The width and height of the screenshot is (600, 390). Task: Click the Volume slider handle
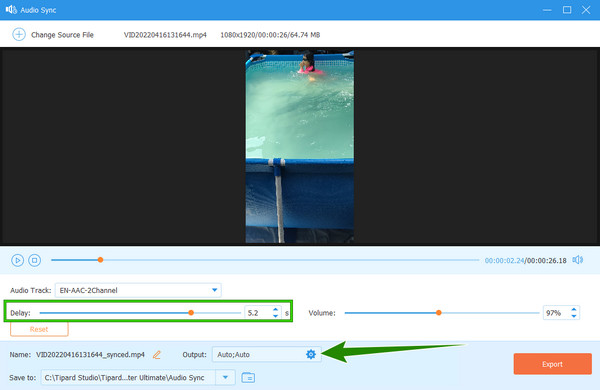click(439, 313)
